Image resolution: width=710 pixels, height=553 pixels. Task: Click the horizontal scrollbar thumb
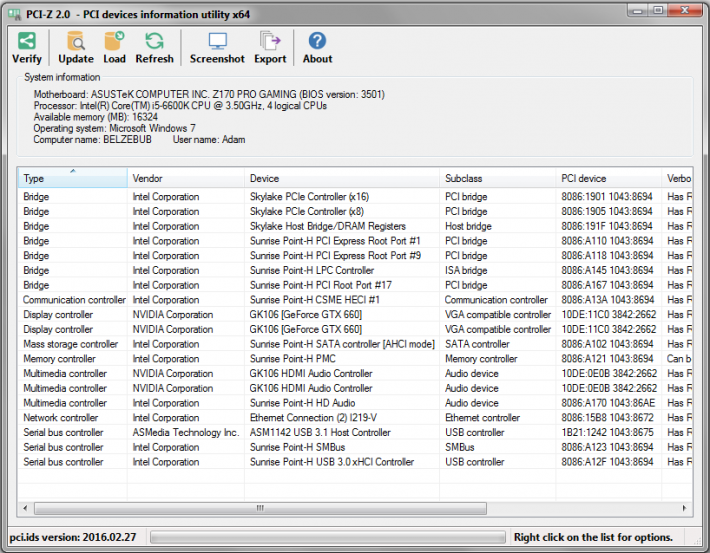260,508
